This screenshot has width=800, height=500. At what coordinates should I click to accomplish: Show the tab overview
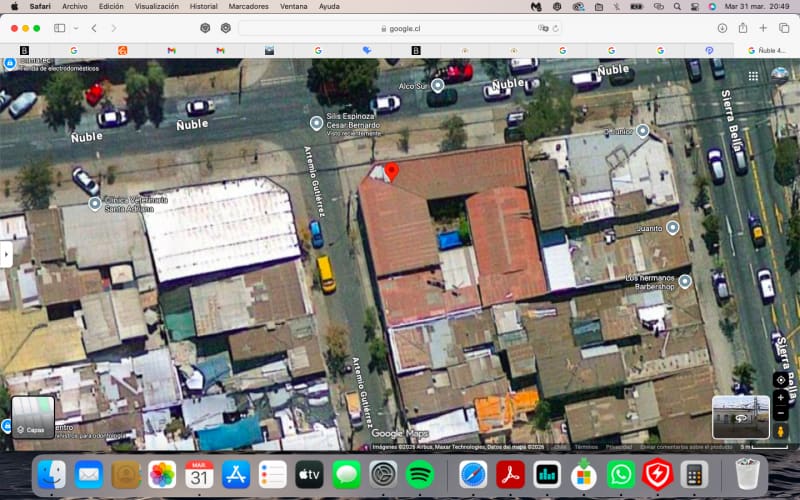point(784,28)
